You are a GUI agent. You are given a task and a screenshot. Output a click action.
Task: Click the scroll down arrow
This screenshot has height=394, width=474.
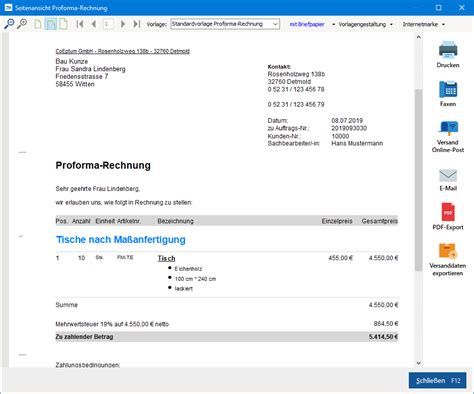pyautogui.click(x=419, y=363)
